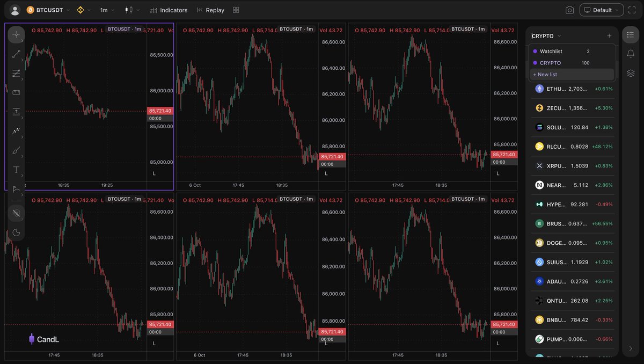Select the text annotation tool
644x364 pixels.
(x=16, y=170)
